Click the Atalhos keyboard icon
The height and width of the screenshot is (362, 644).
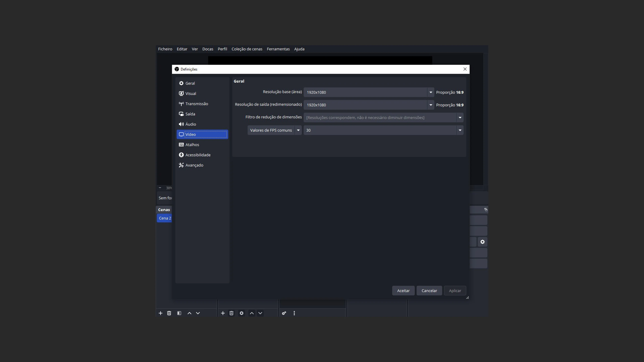pos(181,145)
